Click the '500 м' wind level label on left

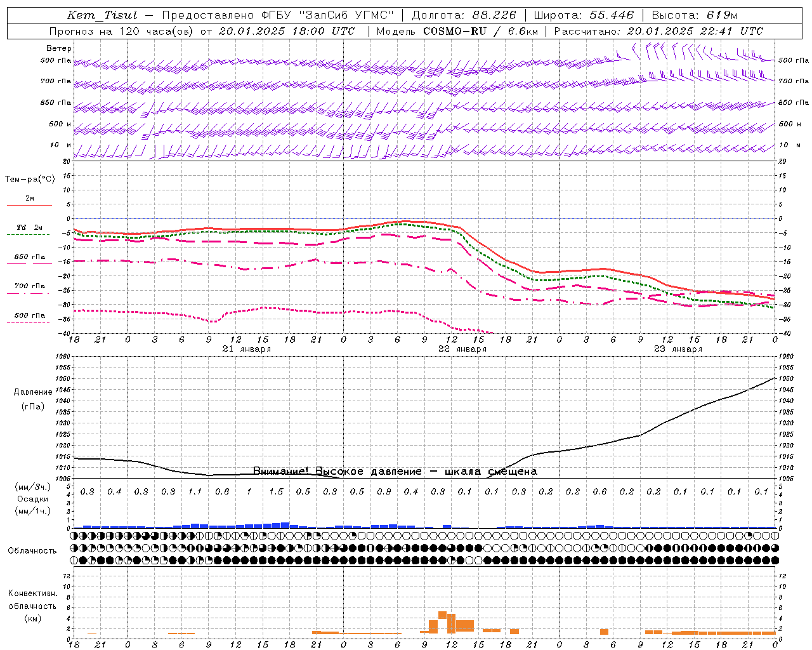[x=60, y=124]
